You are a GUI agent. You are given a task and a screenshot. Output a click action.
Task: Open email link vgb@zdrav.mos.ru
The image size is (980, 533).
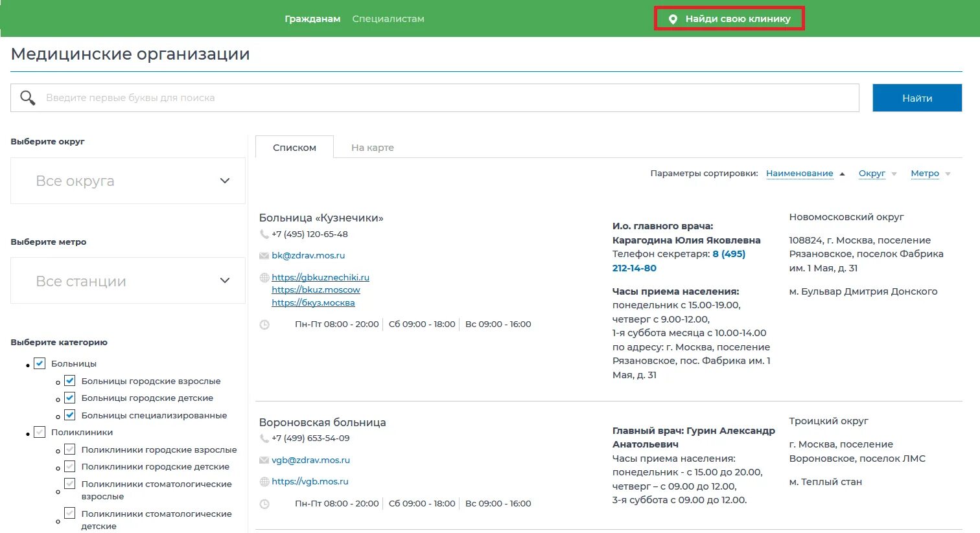(310, 460)
